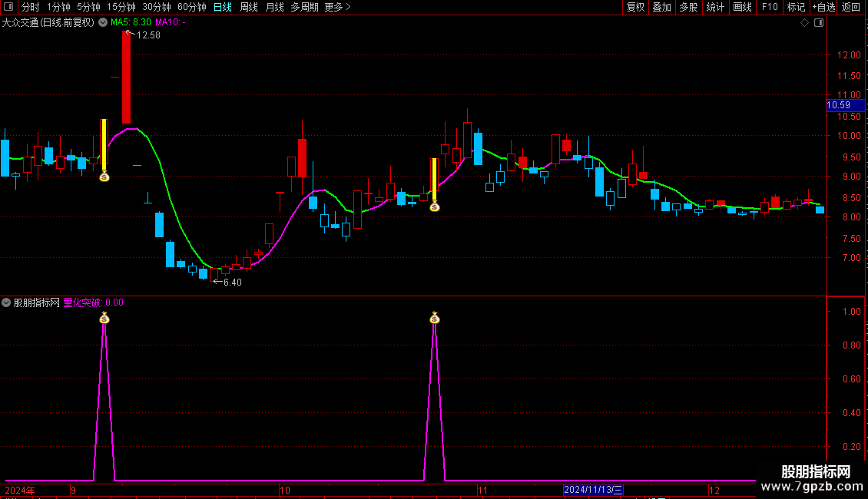
Task: Click the money bag under September's yellow candle
Action: click(x=104, y=177)
